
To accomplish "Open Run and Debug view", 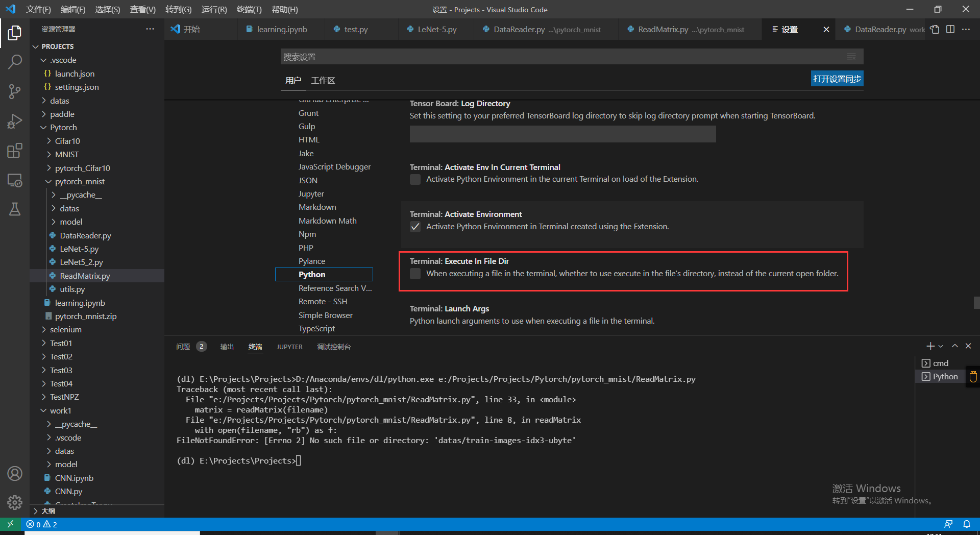I will pos(15,121).
